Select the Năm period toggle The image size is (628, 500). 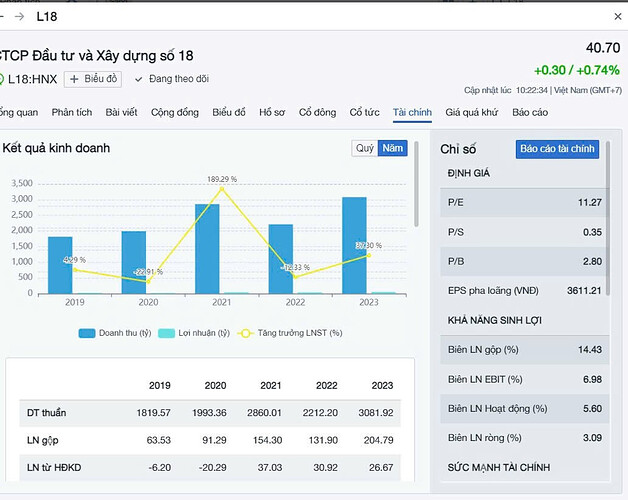click(393, 148)
